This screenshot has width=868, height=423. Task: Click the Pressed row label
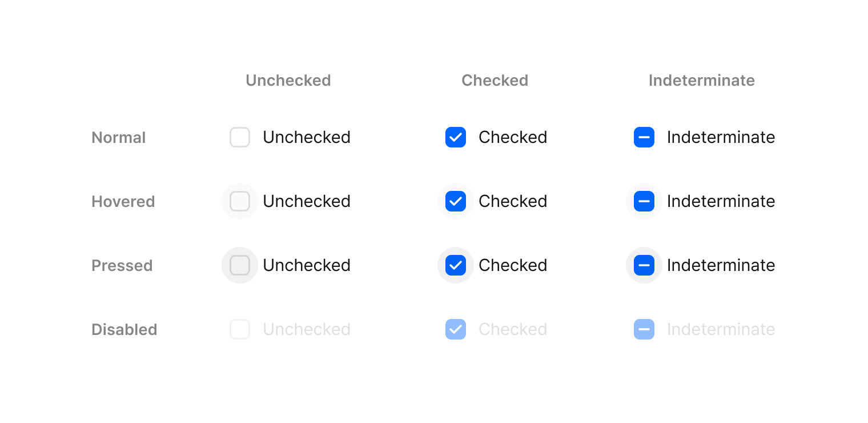[x=122, y=266]
